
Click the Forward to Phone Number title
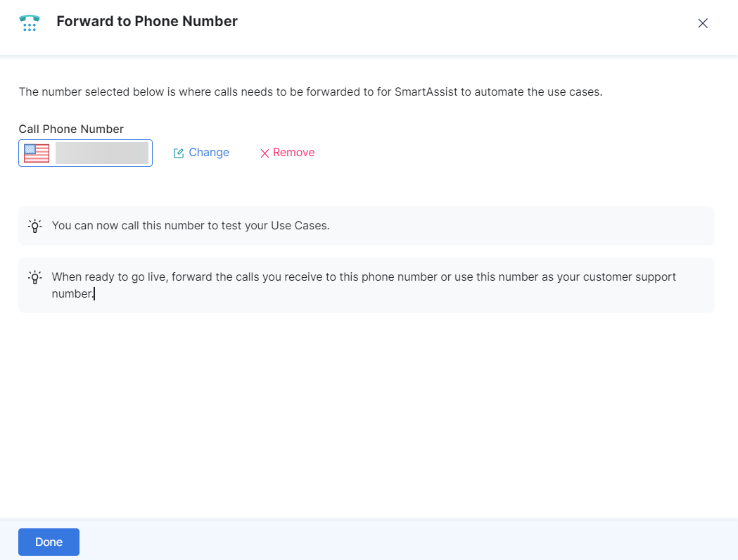147,21
